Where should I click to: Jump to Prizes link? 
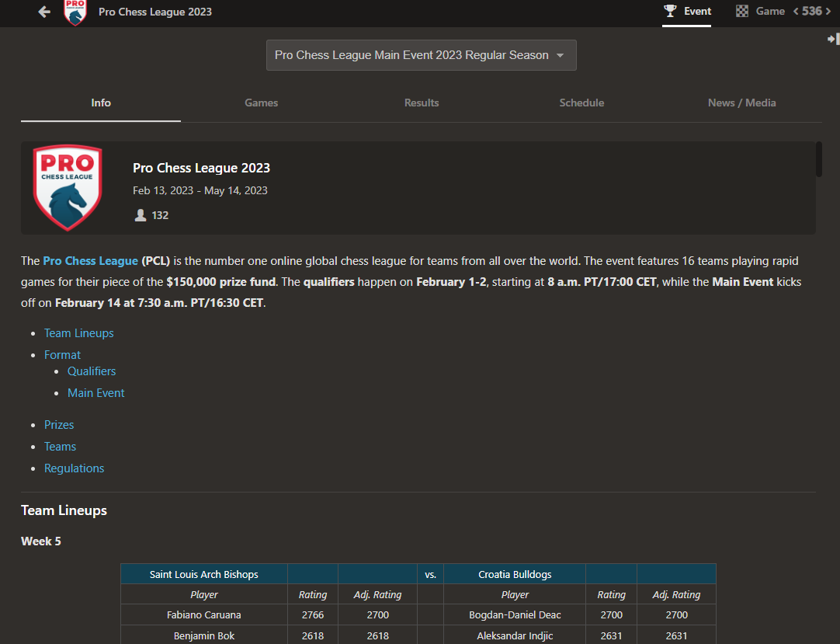coord(59,425)
